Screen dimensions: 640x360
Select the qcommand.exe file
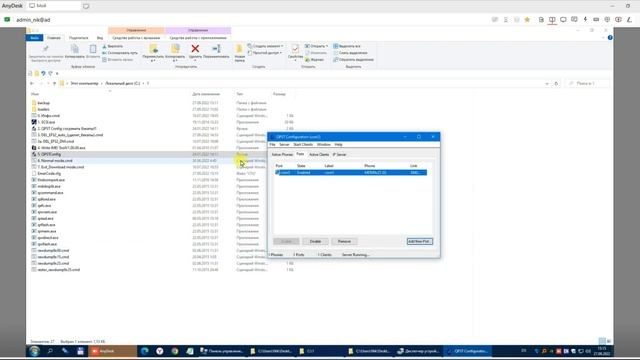click(x=50, y=193)
